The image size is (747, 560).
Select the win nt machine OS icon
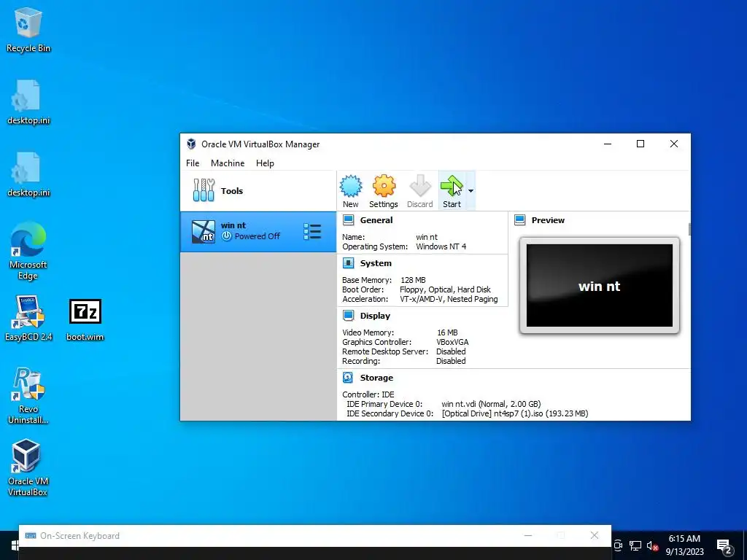(204, 231)
